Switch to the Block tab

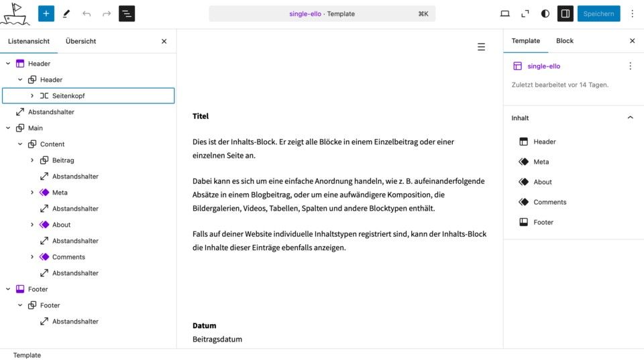(565, 41)
